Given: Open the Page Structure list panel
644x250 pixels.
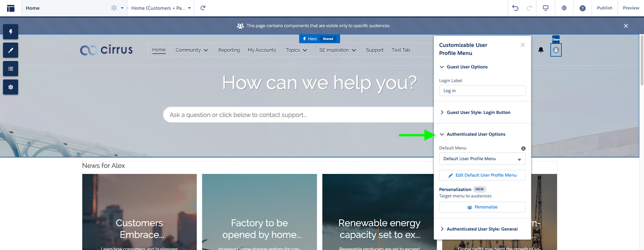Looking at the screenshot, I should pyautogui.click(x=11, y=69).
